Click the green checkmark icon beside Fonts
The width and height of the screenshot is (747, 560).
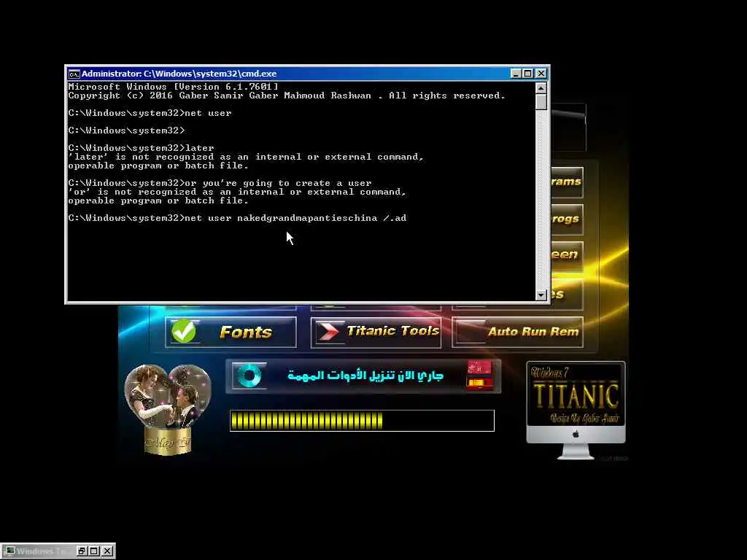pyautogui.click(x=183, y=331)
